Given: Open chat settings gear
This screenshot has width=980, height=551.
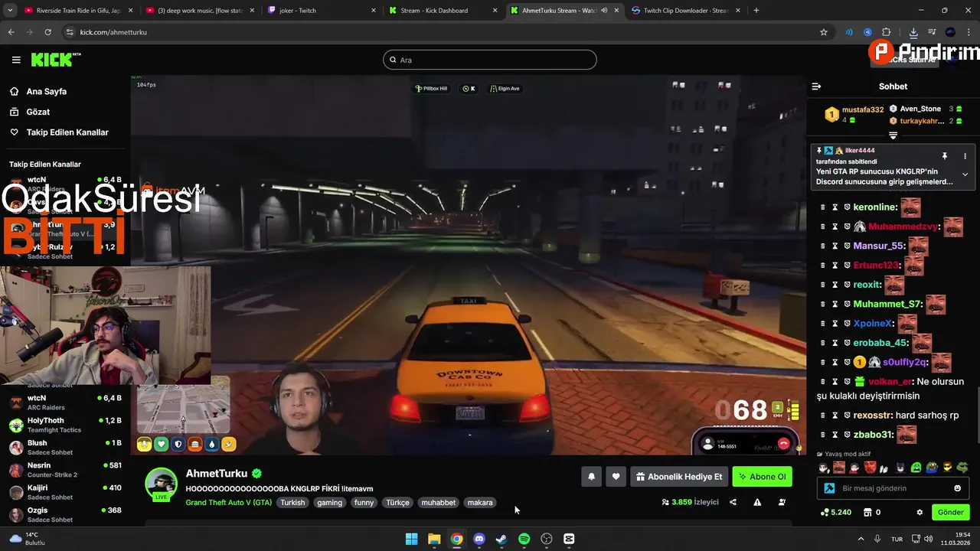Looking at the screenshot, I should [x=920, y=512].
